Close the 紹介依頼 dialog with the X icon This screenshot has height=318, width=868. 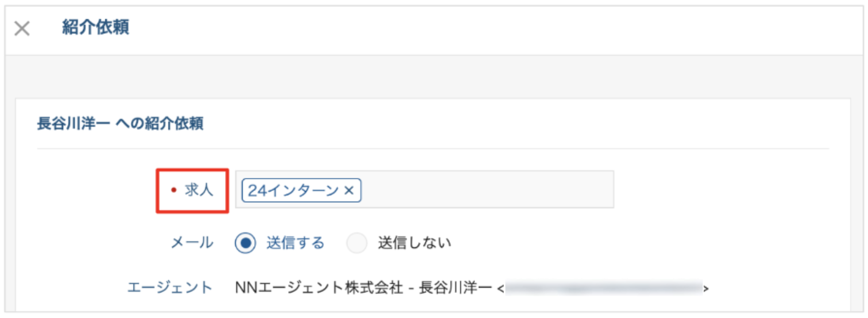[22, 28]
